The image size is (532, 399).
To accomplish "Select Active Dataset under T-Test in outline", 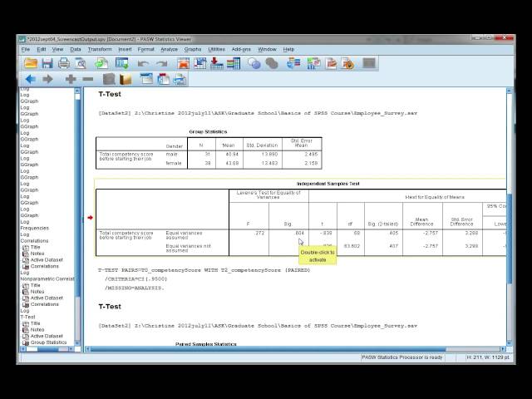I will click(x=47, y=336).
